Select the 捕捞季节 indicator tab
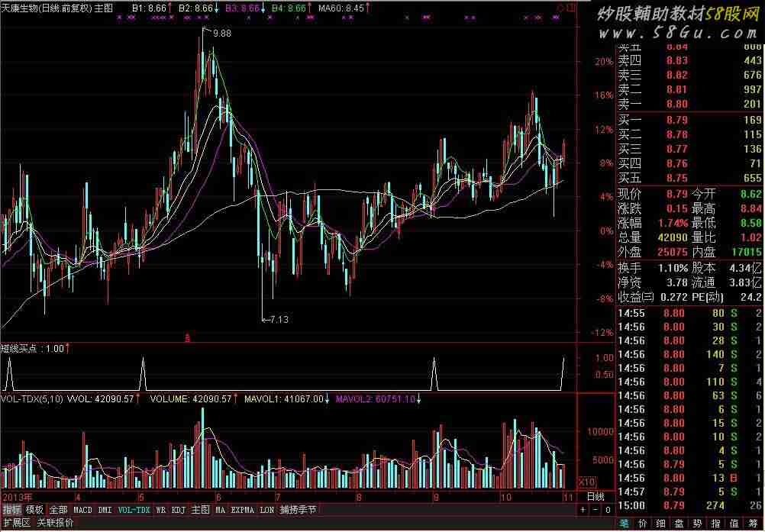Image resolution: width=765 pixels, height=532 pixels. (298, 510)
